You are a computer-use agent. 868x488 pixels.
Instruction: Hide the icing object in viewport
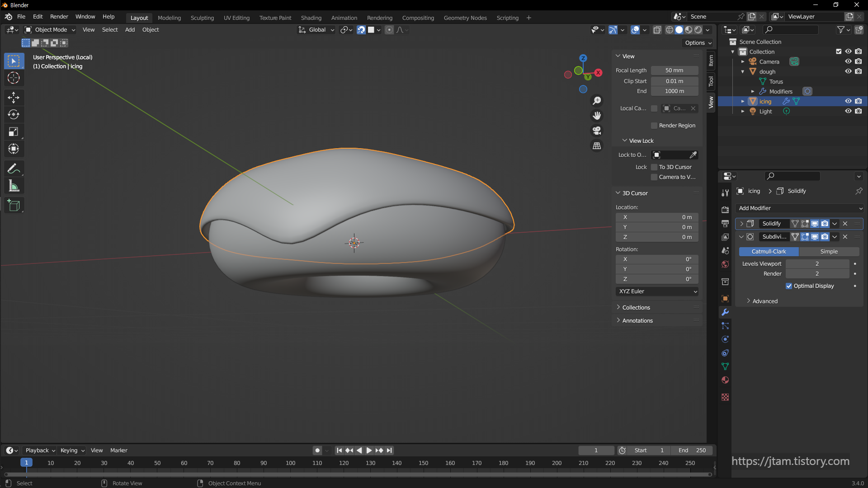point(848,101)
